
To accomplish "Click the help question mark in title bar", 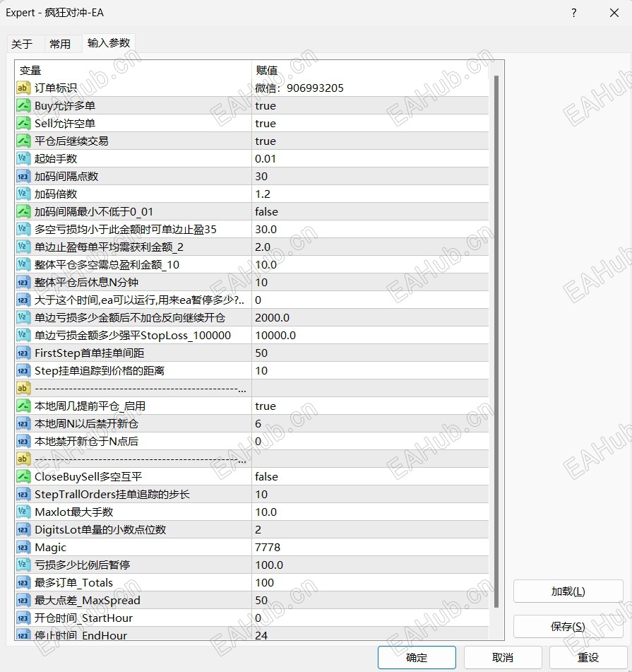I will pos(574,13).
